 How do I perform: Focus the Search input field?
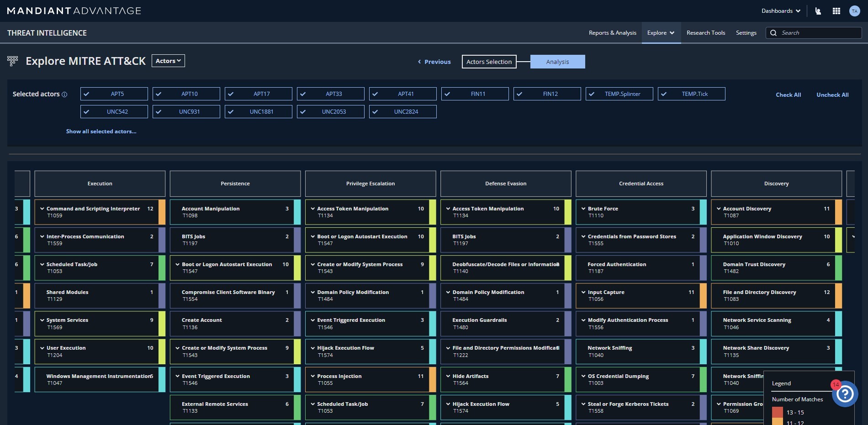pos(818,33)
